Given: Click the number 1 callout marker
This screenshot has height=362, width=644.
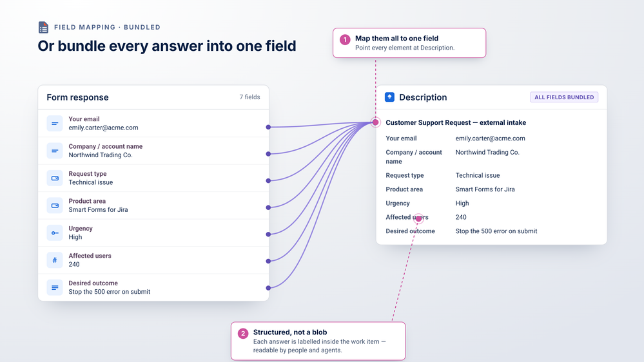Looking at the screenshot, I should click(345, 39).
